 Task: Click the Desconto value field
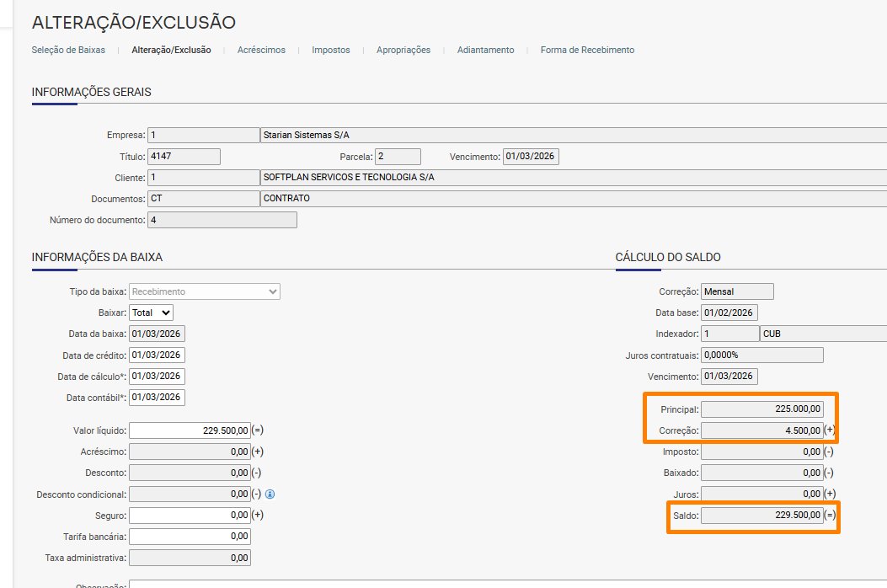(x=190, y=473)
